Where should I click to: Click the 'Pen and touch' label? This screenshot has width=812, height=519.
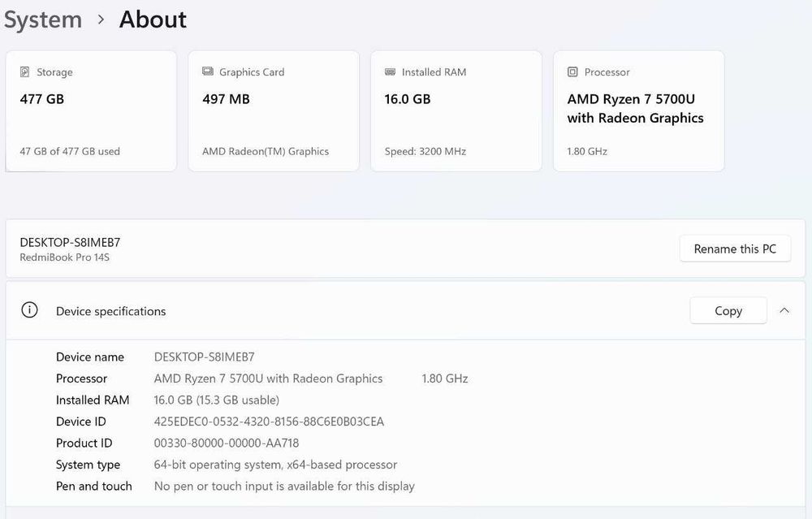[93, 486]
